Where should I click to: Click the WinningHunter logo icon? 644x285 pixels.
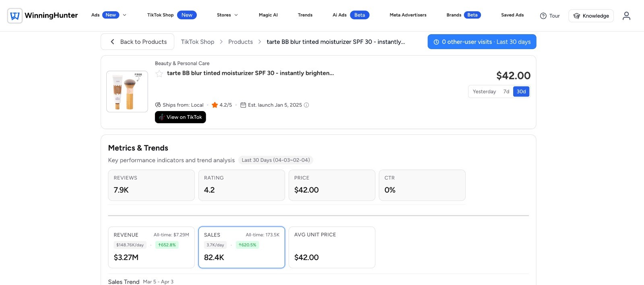[15, 16]
